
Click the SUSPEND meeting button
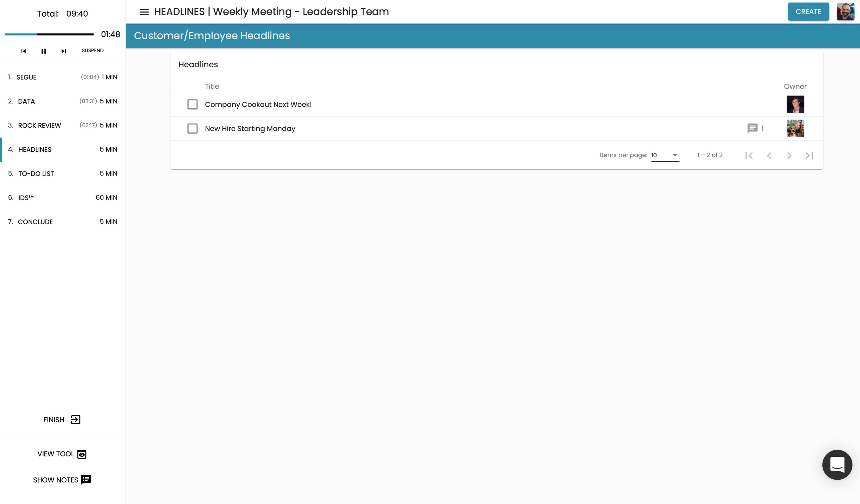pos(93,50)
